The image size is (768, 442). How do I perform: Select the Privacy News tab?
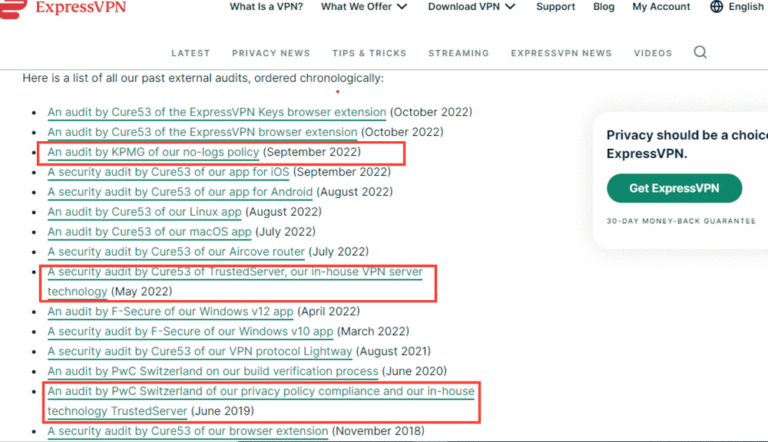pyautogui.click(x=271, y=53)
